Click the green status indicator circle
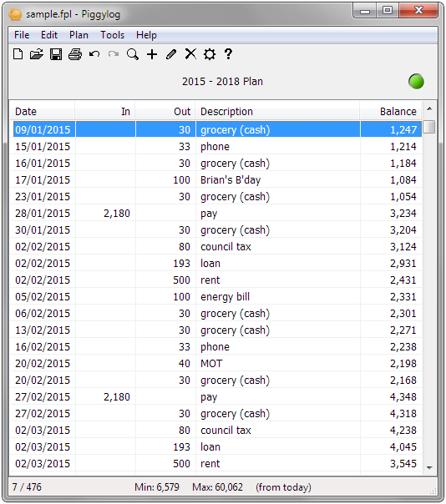Viewport: 446px width, 504px height. [416, 81]
